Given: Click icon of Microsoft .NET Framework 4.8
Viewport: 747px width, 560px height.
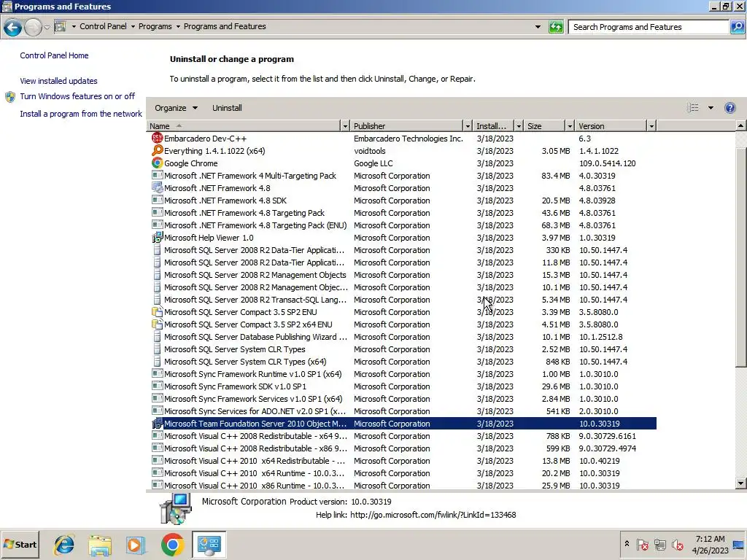Looking at the screenshot, I should coord(158,187).
